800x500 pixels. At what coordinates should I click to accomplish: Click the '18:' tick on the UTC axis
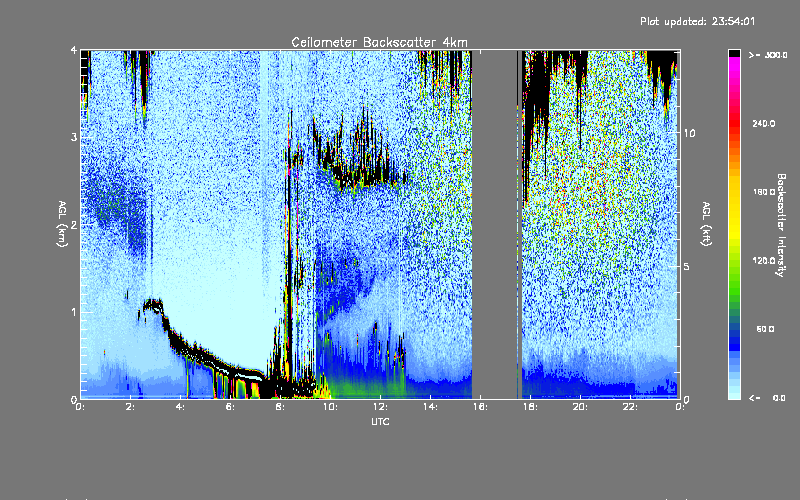pos(531,407)
